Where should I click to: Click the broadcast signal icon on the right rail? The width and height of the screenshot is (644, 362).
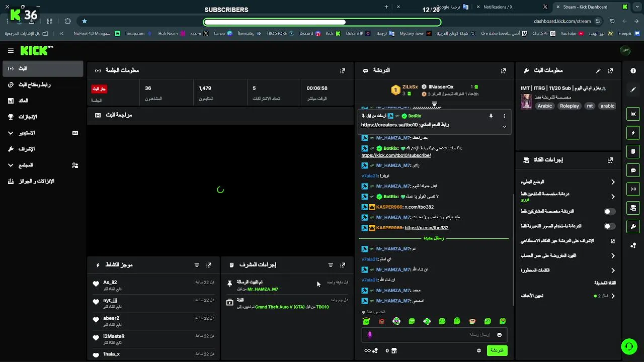633,189
